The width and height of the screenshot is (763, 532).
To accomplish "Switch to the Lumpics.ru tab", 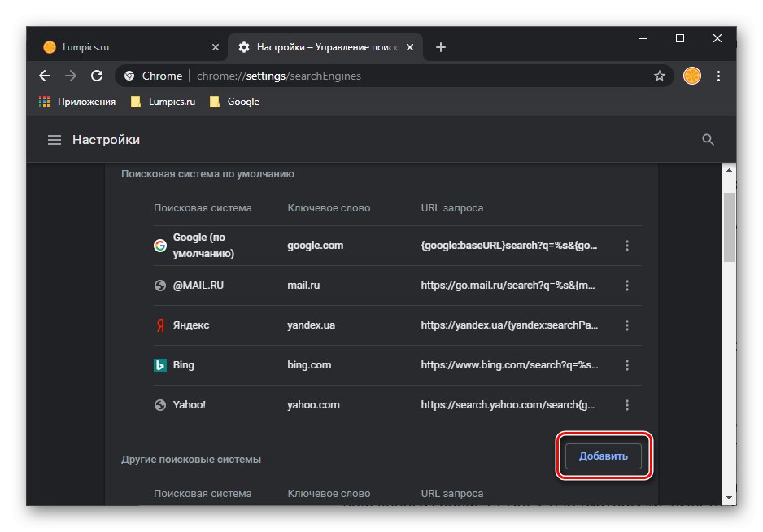I will point(122,47).
